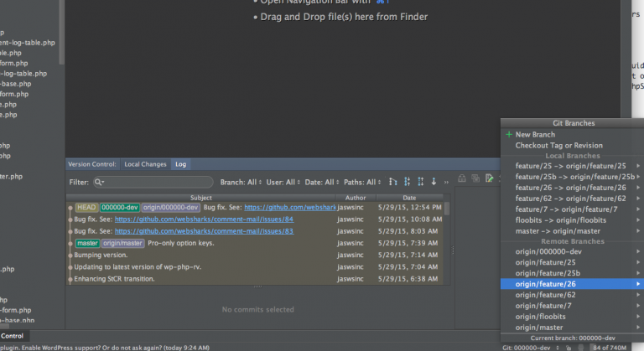Click the collapse linear branches icon
Screen dimensions: 644x351
point(407,182)
